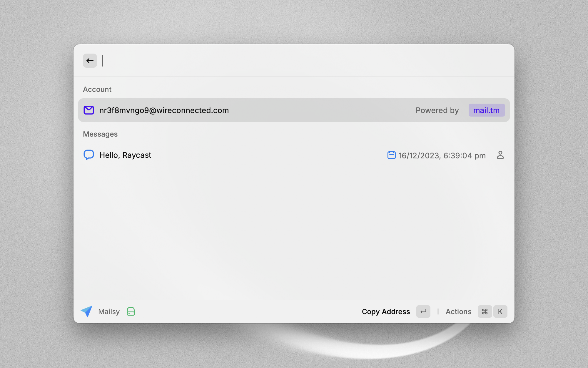Click the purple envelope account icon
The height and width of the screenshot is (368, 588).
coord(89,110)
